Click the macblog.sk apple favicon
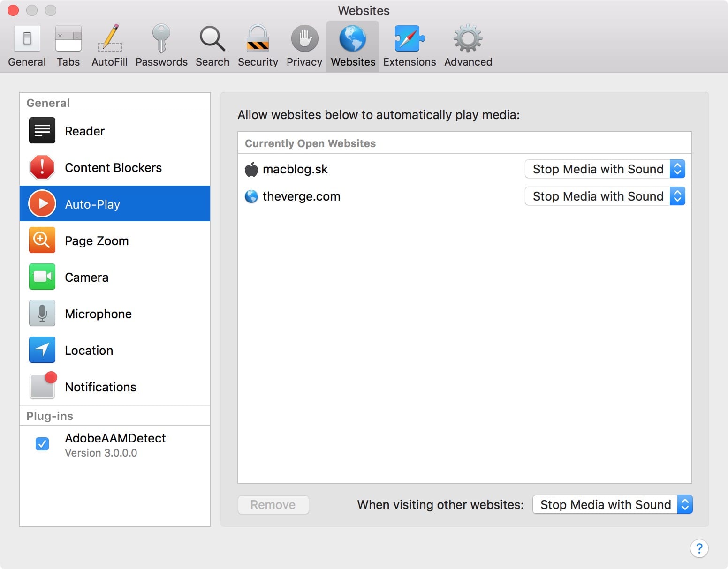 click(x=251, y=169)
